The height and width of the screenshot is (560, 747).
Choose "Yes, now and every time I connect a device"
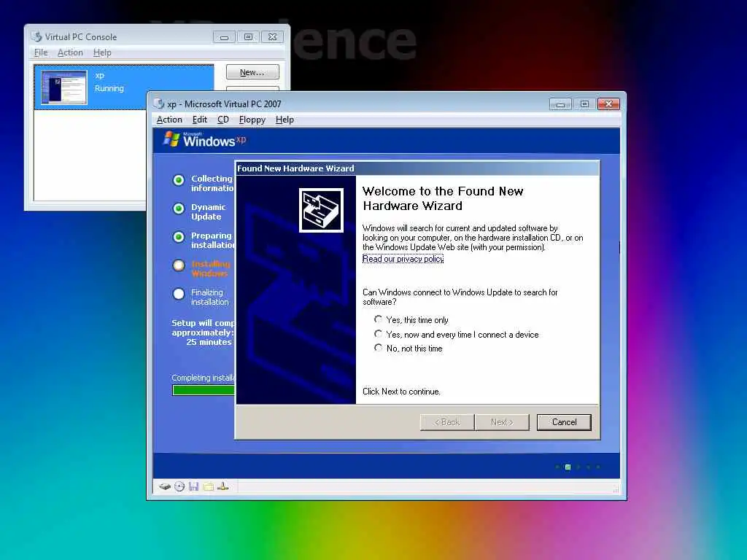click(379, 334)
